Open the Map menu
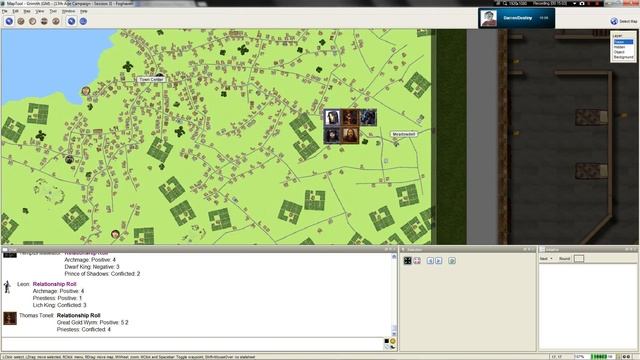Screen dimensions: 640x360 (x=27, y=11)
